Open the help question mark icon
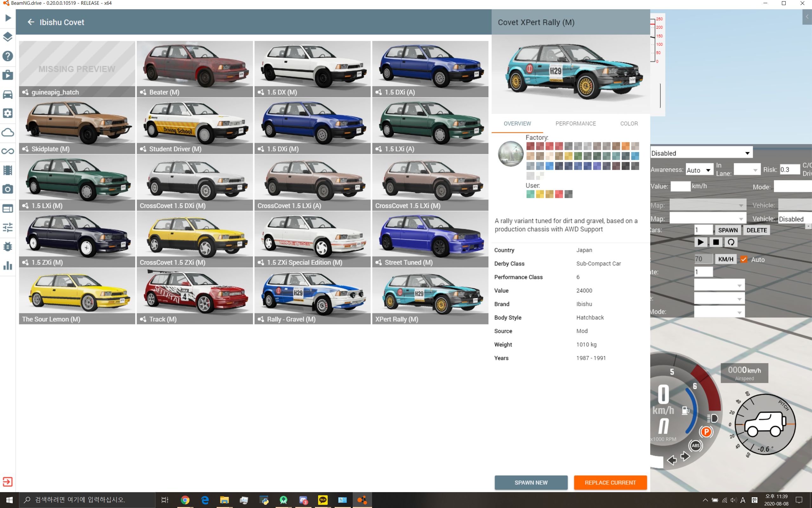The width and height of the screenshot is (812, 508). point(8,56)
